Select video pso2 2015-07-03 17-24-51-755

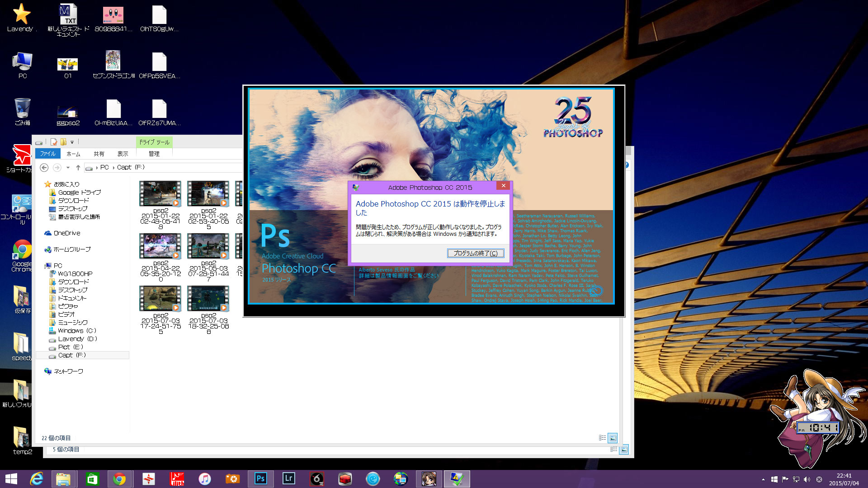click(x=160, y=310)
